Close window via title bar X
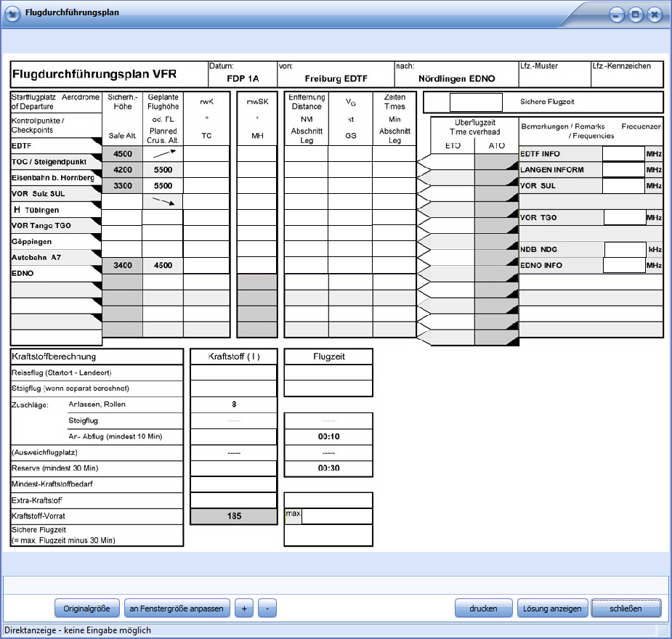The height and width of the screenshot is (639, 672). tap(655, 15)
